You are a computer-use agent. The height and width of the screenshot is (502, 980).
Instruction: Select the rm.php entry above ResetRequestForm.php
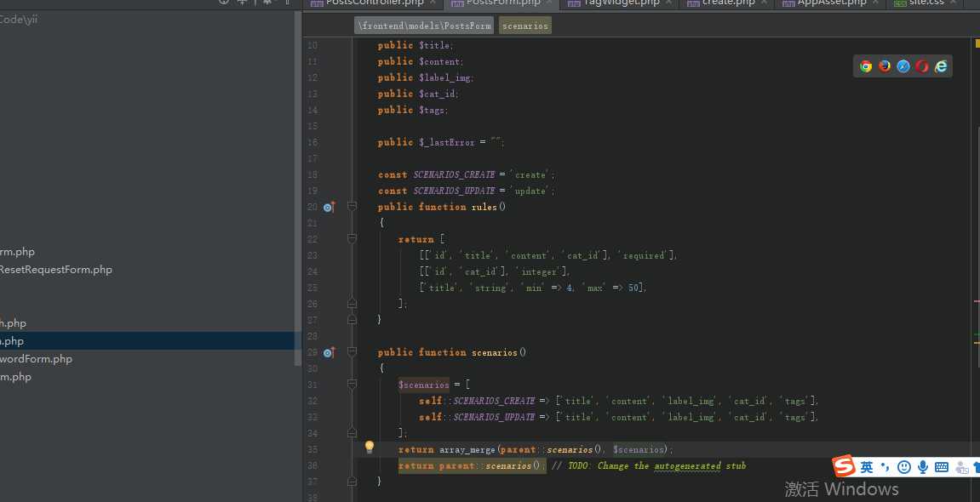pyautogui.click(x=18, y=252)
